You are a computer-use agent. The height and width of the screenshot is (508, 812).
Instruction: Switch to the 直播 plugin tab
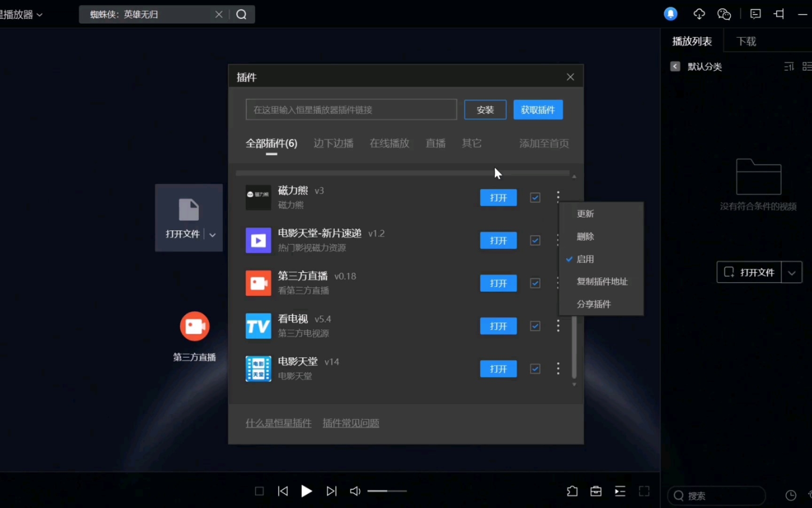(436, 143)
